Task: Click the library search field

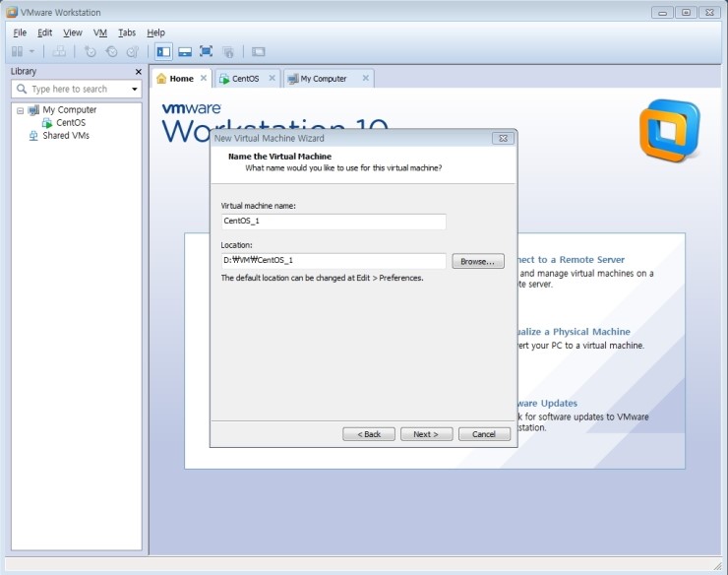Action: click(77, 89)
